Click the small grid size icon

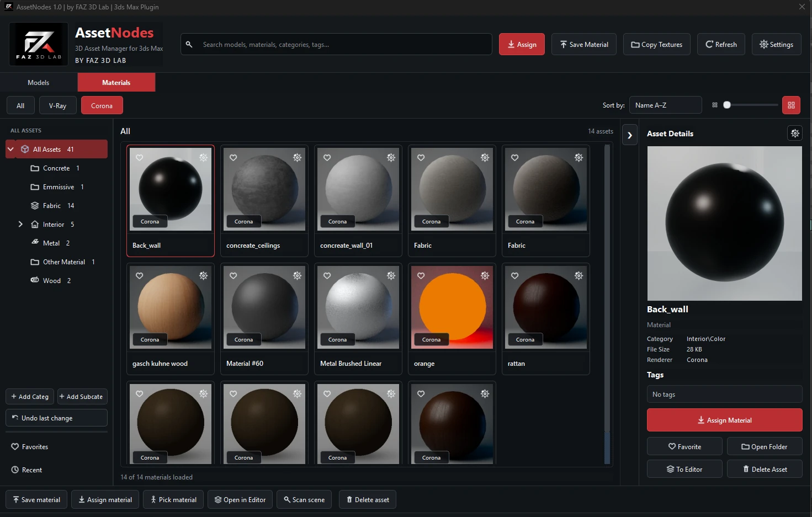coord(715,105)
